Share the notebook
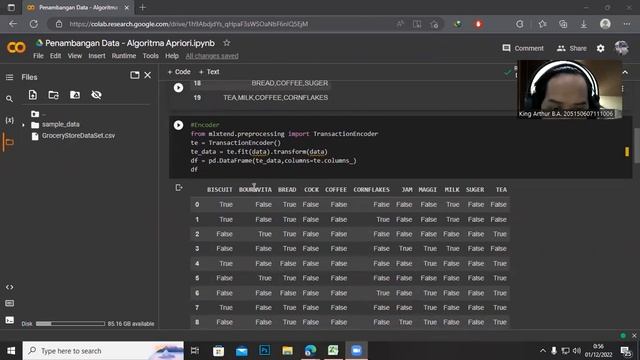640x360 pixels. point(571,48)
